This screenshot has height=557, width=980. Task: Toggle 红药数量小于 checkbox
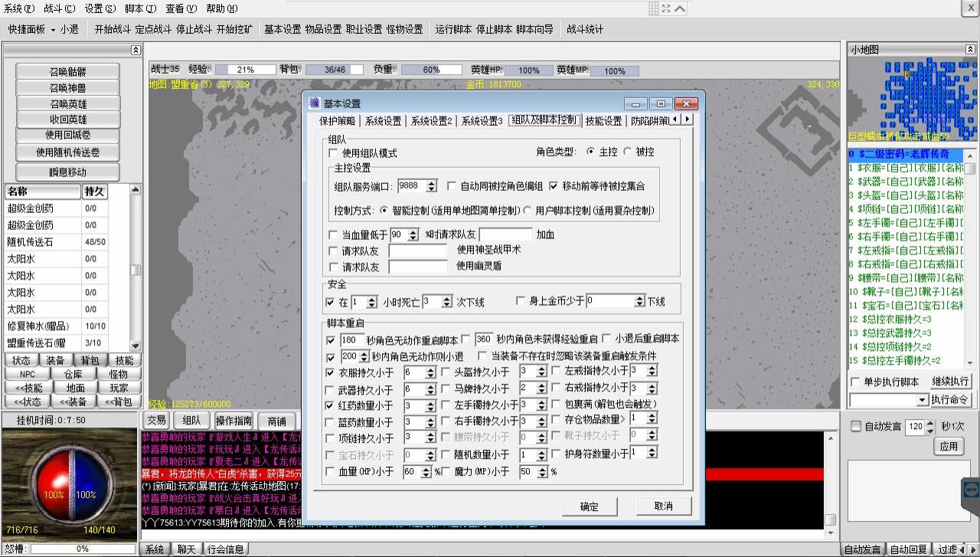[x=330, y=405]
